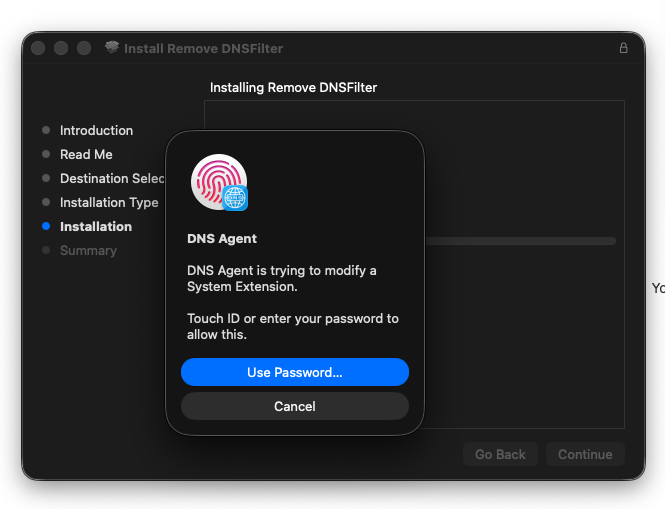The width and height of the screenshot is (665, 509).
Task: Open the Read Me step
Action: 86,154
